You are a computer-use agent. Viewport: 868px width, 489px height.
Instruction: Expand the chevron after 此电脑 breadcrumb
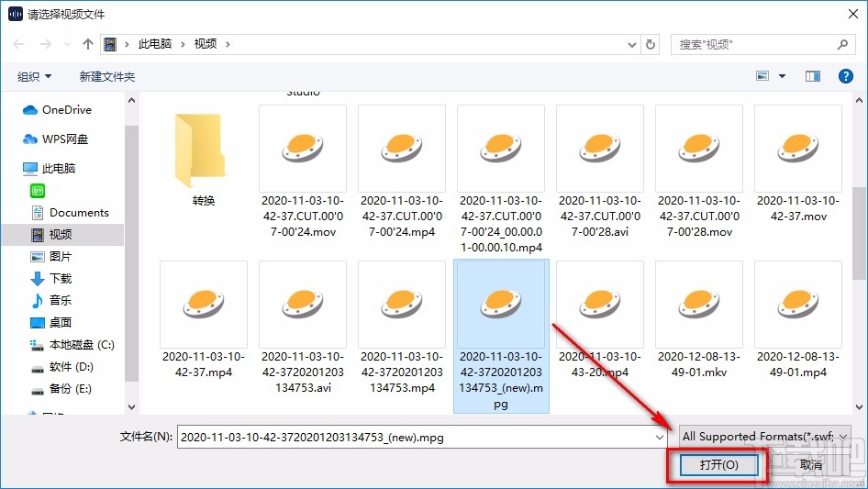click(183, 44)
